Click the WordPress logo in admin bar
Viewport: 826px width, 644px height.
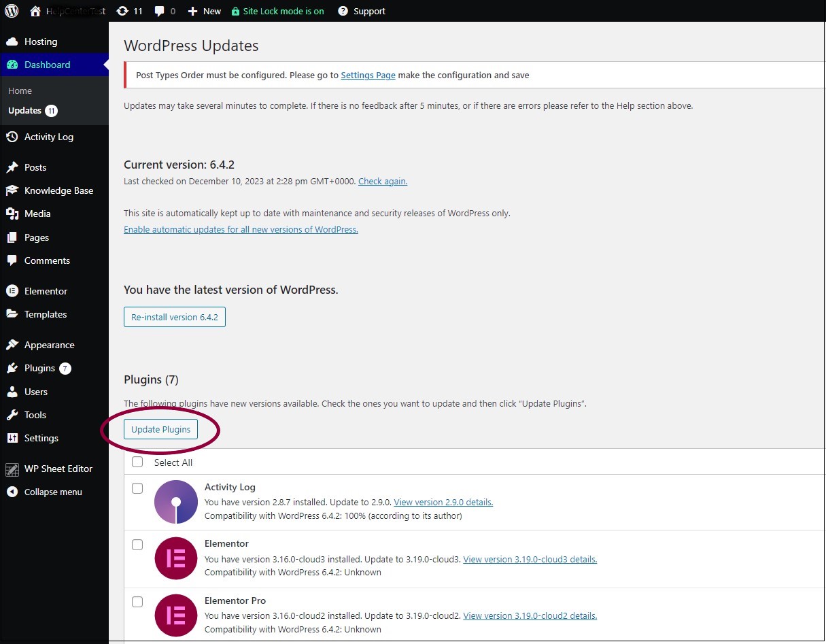(x=12, y=11)
